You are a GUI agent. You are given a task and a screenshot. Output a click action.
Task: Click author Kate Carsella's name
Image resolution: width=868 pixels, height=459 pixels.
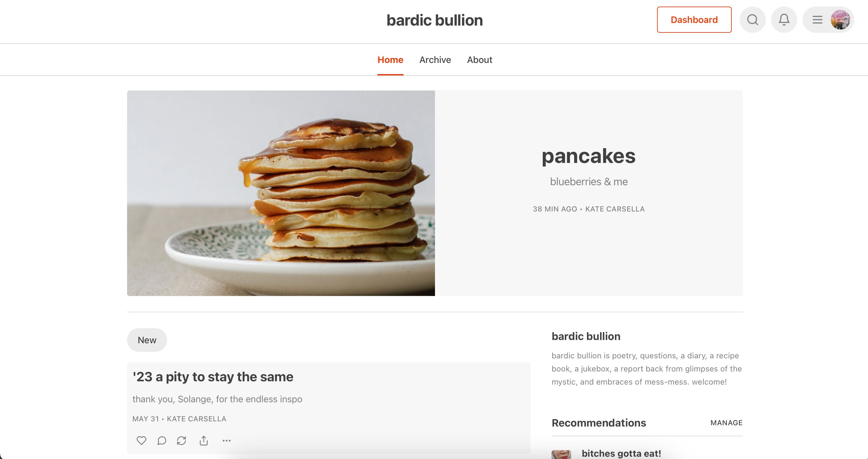pyautogui.click(x=614, y=209)
